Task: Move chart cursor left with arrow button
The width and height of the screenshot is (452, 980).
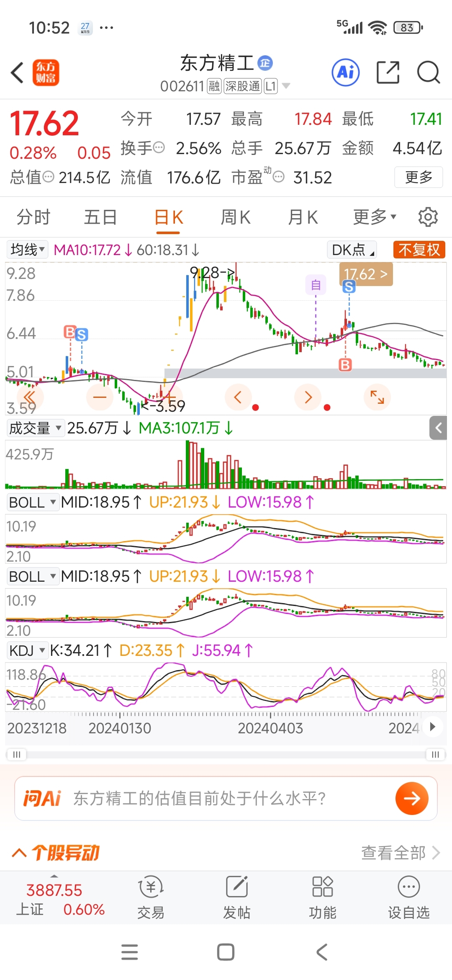Action: click(x=238, y=397)
